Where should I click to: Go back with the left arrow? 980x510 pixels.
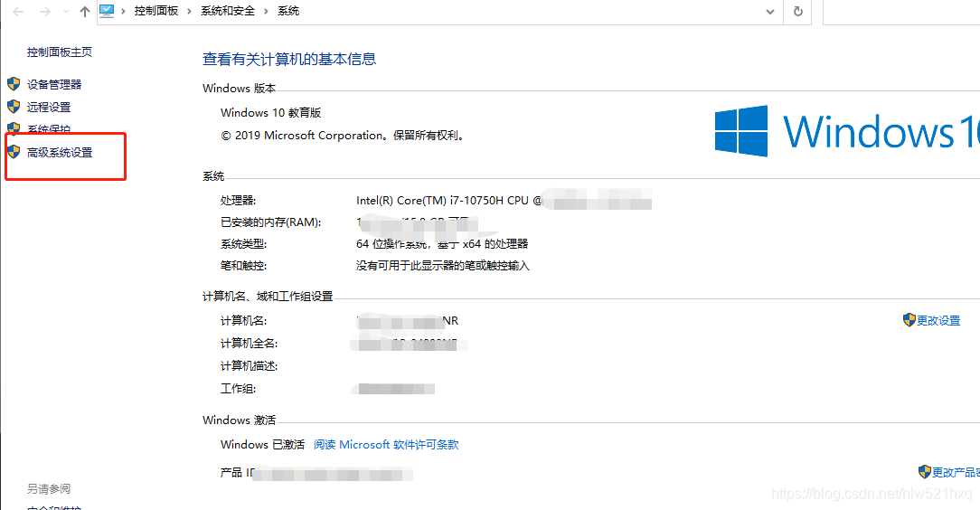click(19, 11)
